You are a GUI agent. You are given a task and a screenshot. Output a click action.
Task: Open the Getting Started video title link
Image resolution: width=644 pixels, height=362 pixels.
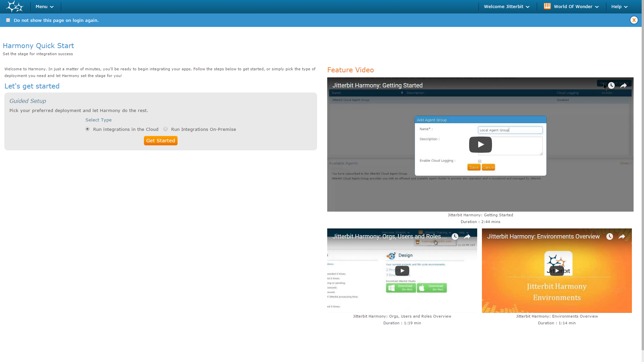pos(377,85)
